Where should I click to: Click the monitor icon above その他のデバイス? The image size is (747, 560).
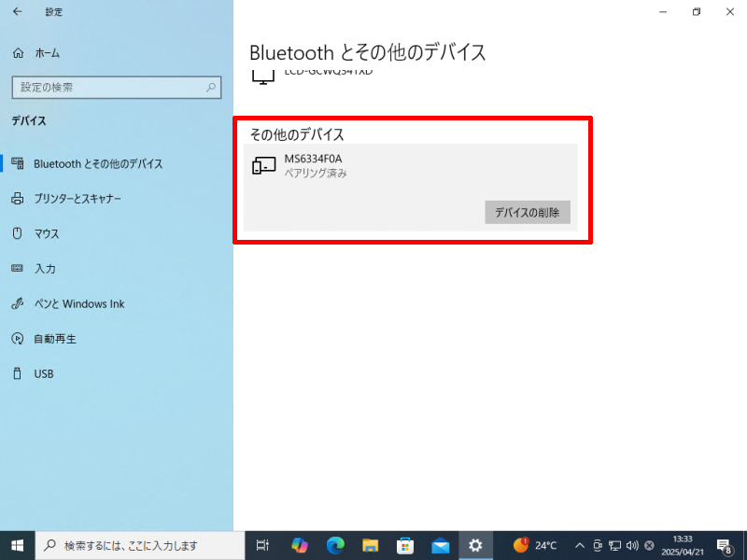click(263, 77)
